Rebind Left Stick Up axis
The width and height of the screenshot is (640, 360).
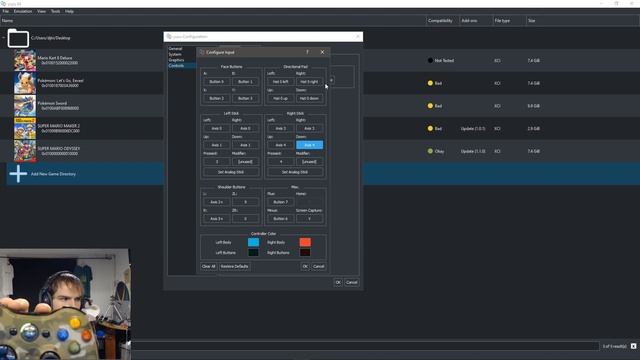(x=216, y=145)
